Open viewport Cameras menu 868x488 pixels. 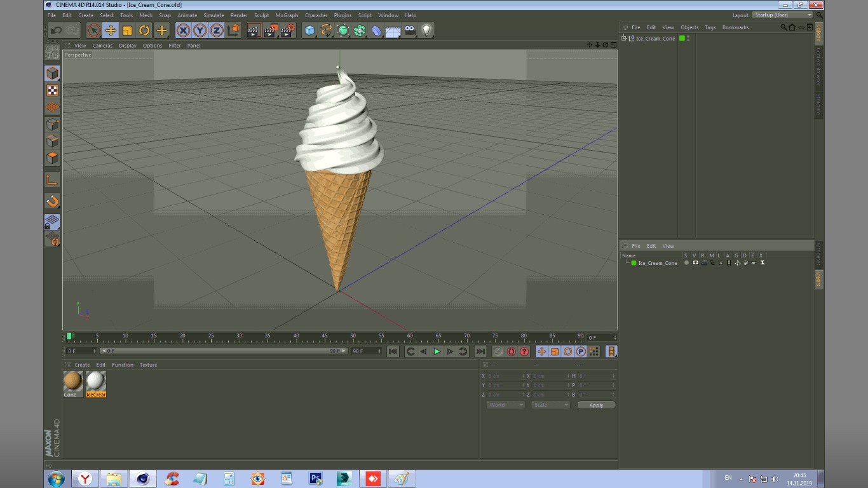[102, 46]
